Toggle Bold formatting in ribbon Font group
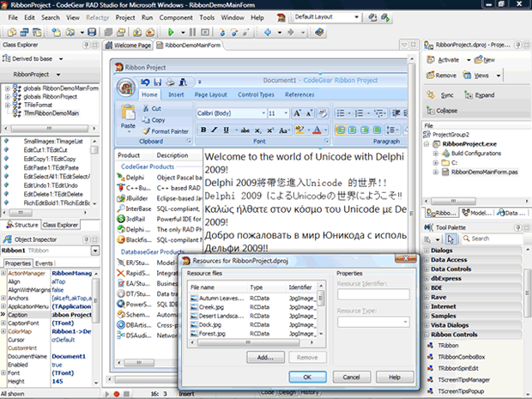This screenshot has height=399, width=532. click(x=203, y=130)
